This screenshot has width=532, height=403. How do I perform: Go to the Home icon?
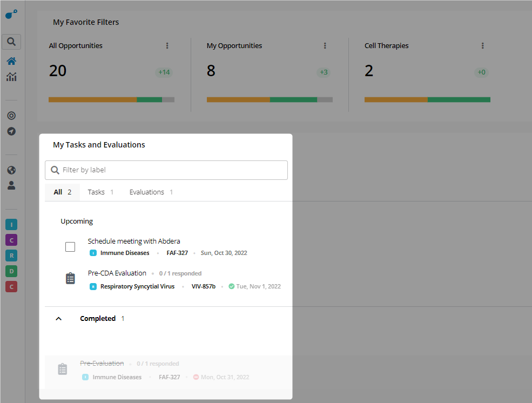pyautogui.click(x=11, y=61)
